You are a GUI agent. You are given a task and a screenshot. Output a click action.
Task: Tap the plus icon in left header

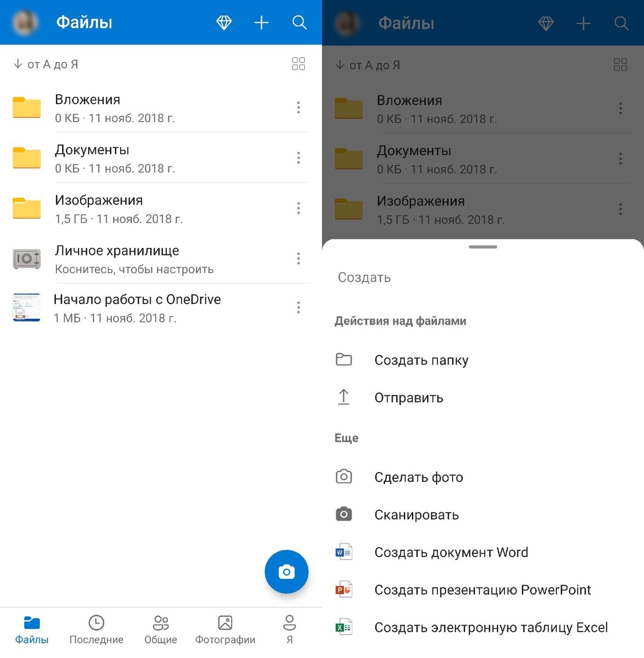pyautogui.click(x=262, y=22)
